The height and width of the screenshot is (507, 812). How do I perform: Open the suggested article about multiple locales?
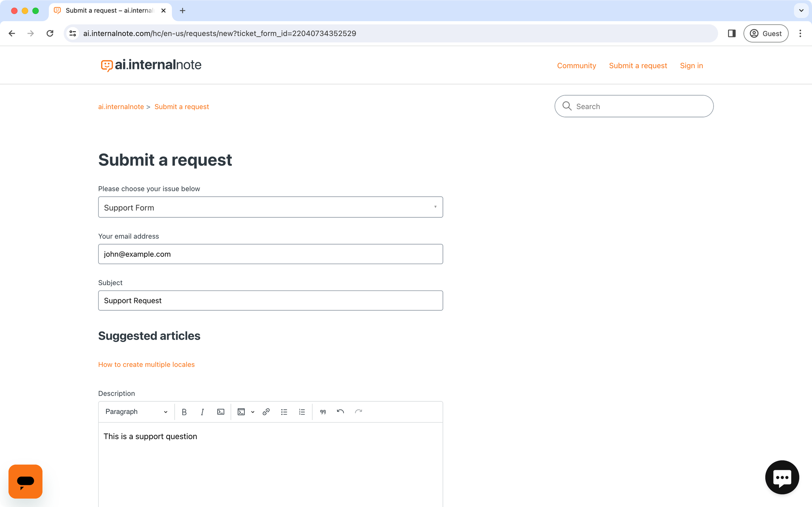click(x=146, y=364)
